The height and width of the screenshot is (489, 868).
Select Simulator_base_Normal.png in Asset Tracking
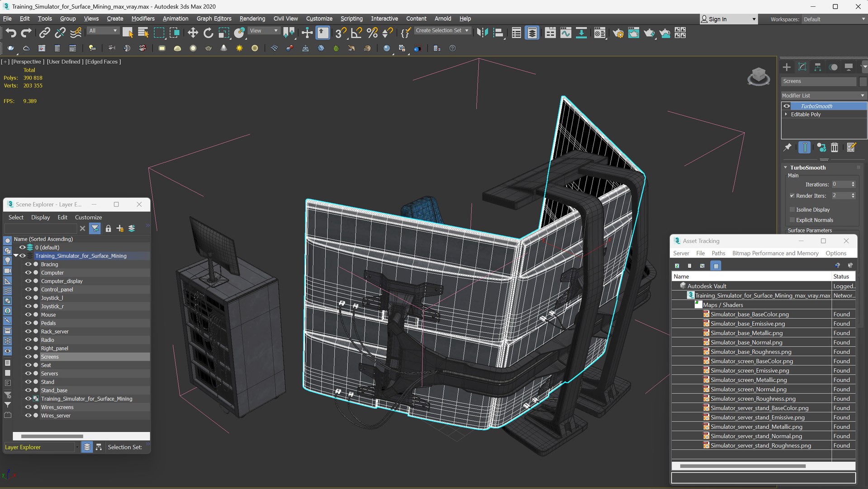746,342
